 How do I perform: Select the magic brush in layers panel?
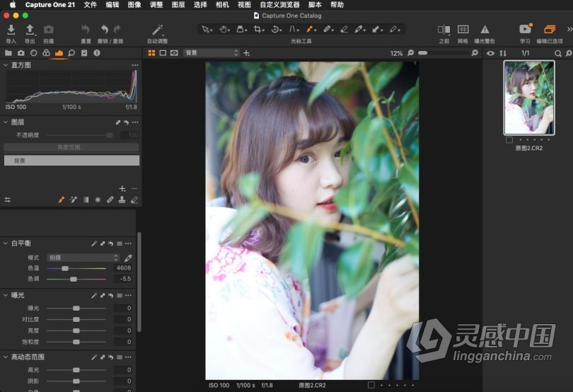click(74, 200)
